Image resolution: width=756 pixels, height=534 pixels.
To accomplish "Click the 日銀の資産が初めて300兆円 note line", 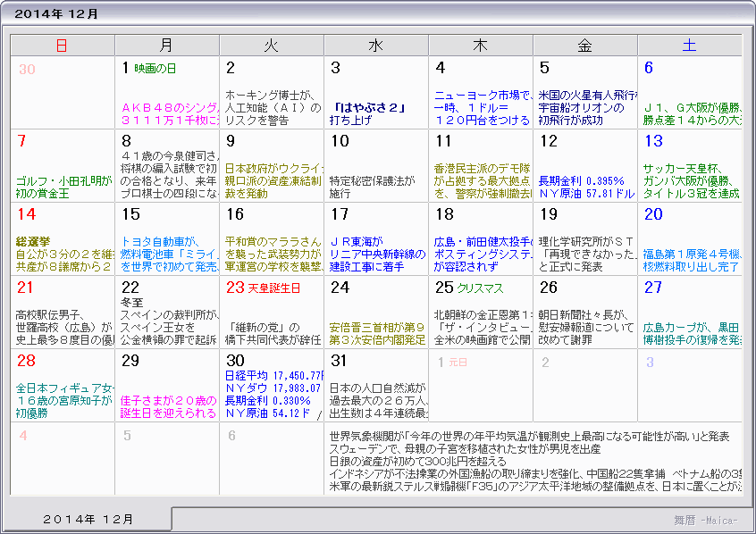I will pos(417,462).
